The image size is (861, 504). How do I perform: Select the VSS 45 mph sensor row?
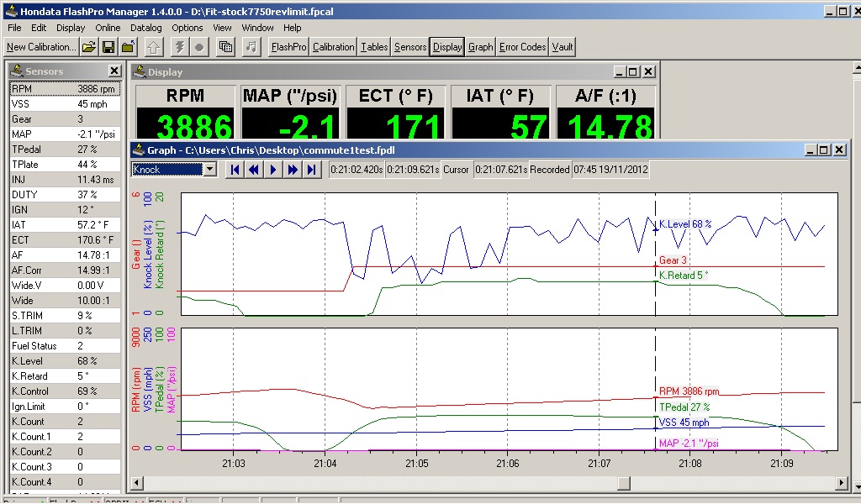coord(65,104)
